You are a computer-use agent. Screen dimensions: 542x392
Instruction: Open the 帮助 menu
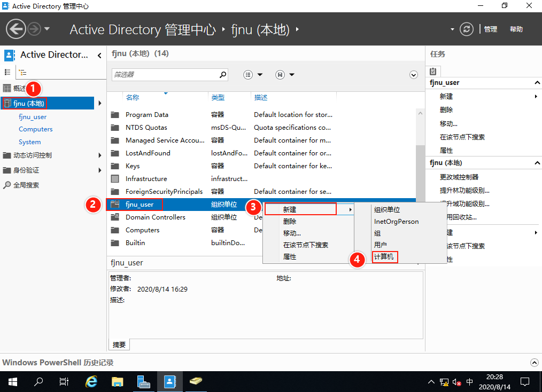point(516,29)
